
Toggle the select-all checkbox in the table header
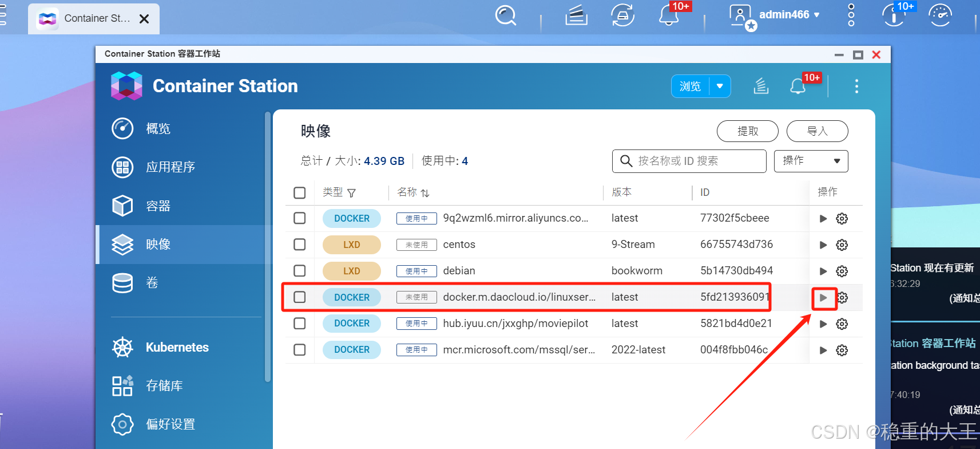pos(299,192)
